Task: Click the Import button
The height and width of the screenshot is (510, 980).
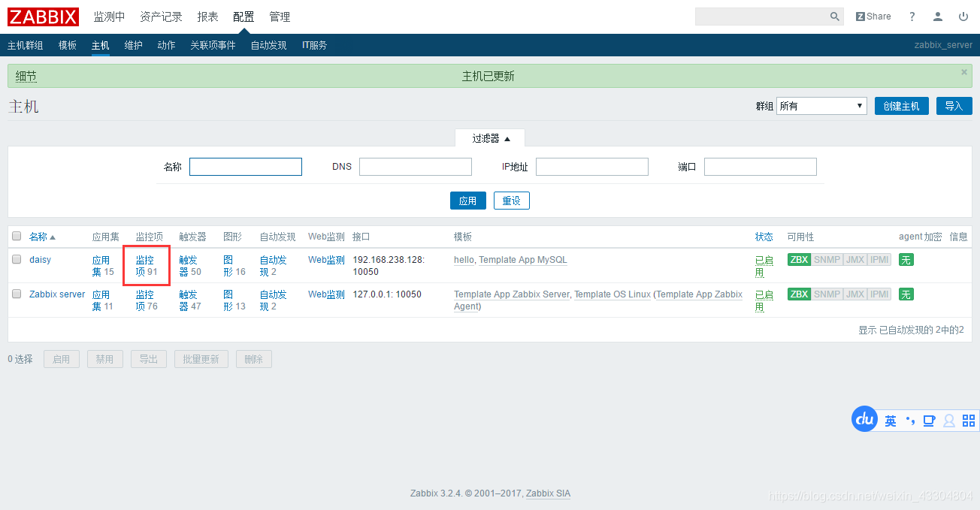Action: 954,106
